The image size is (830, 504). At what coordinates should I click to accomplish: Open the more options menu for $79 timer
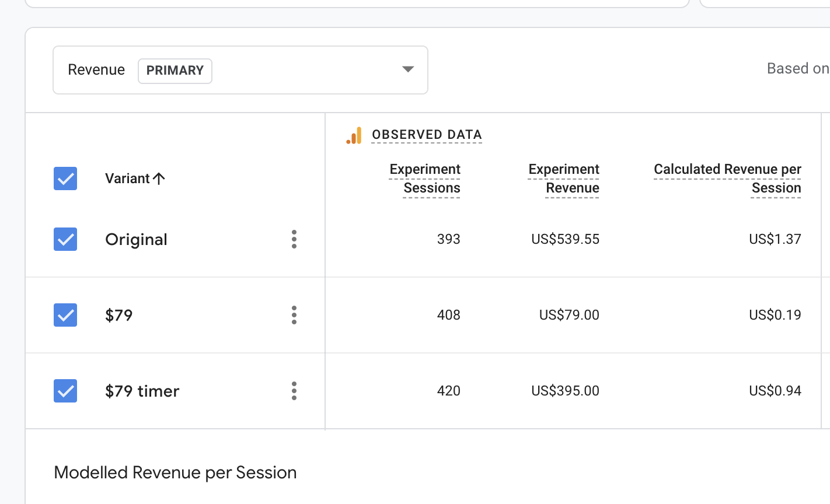pos(294,391)
